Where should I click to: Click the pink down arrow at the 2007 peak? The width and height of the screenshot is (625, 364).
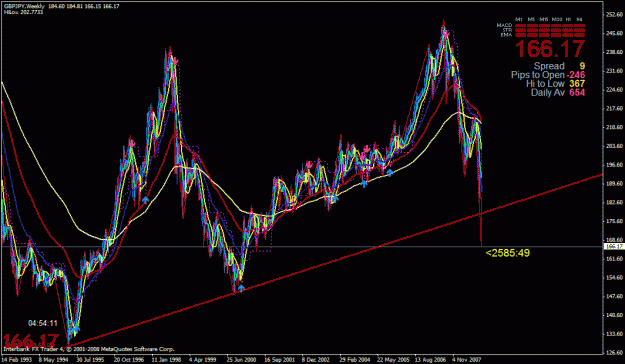tap(446, 34)
